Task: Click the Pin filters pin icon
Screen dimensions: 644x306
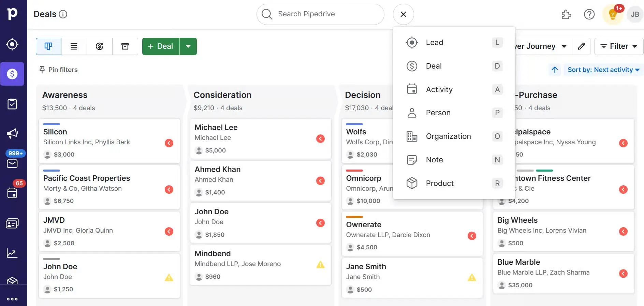Action: click(42, 70)
